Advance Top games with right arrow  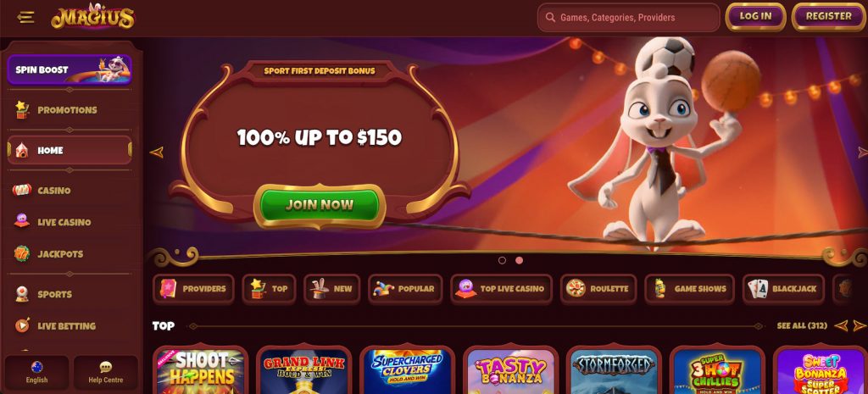click(860, 326)
